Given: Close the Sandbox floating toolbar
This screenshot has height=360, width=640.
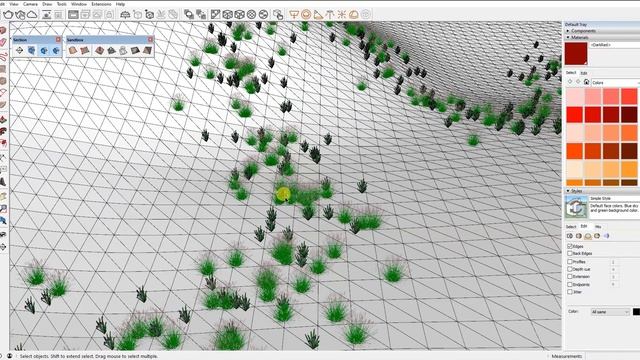Looking at the screenshot, I should click(x=150, y=40).
